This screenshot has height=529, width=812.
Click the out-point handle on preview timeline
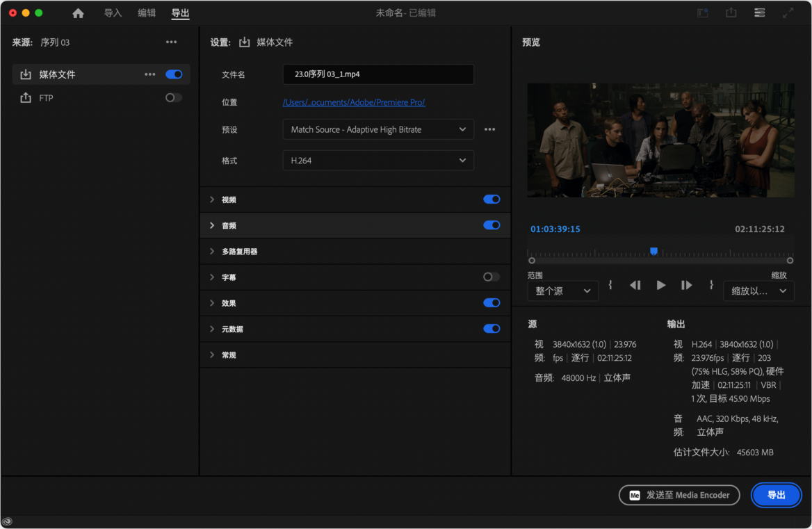click(790, 261)
